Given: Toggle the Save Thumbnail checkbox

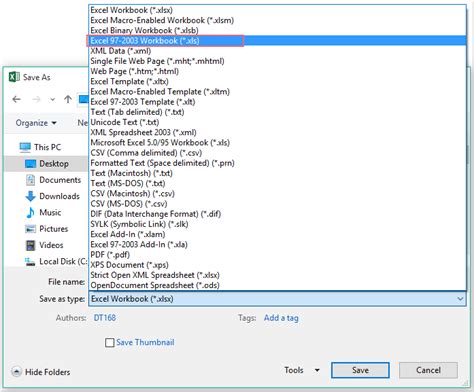Looking at the screenshot, I should [109, 343].
